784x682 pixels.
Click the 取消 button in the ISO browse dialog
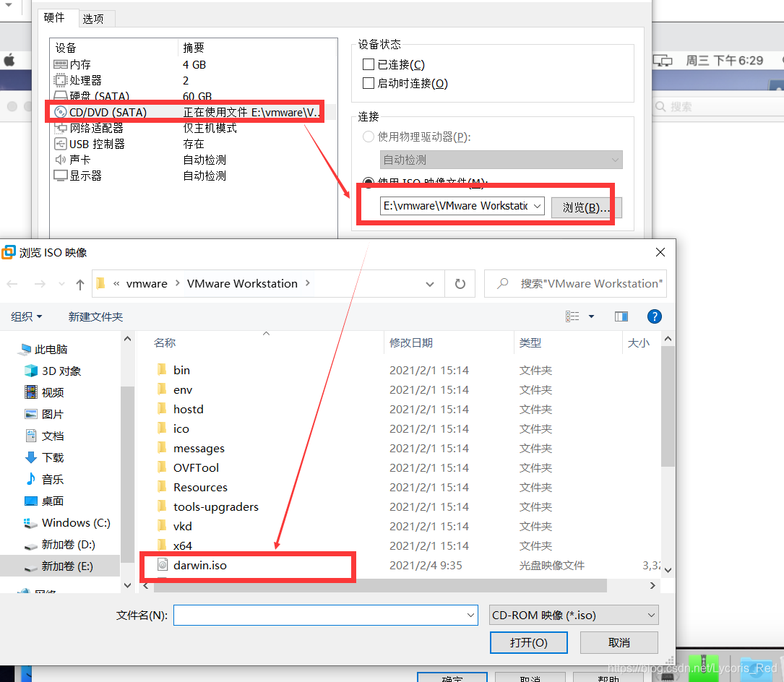[619, 642]
